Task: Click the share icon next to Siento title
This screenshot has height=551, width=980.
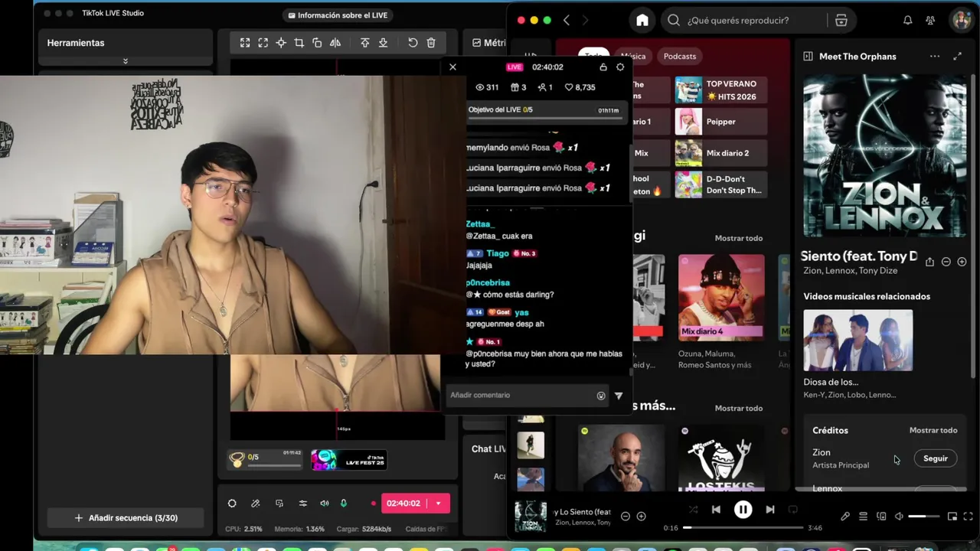Action: coord(929,262)
